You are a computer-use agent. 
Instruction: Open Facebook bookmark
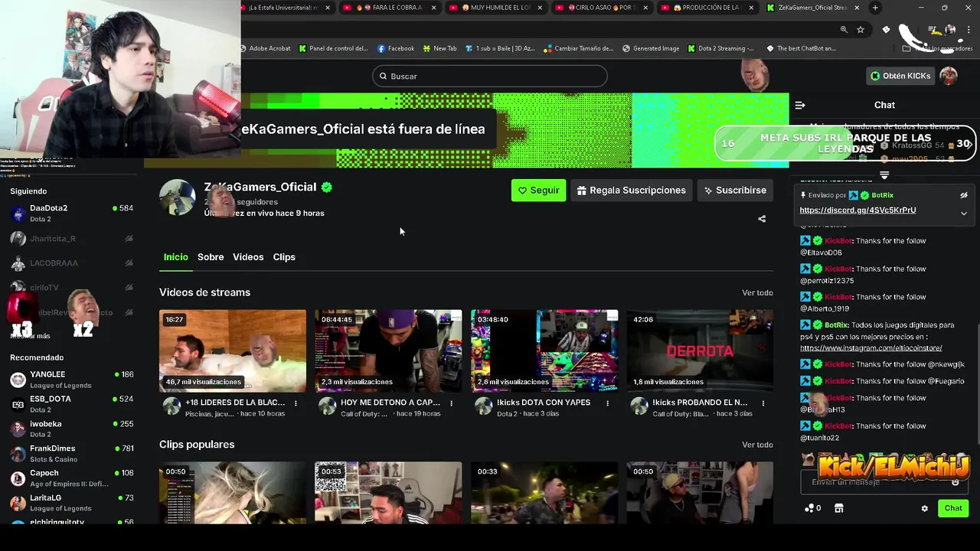pos(396,48)
